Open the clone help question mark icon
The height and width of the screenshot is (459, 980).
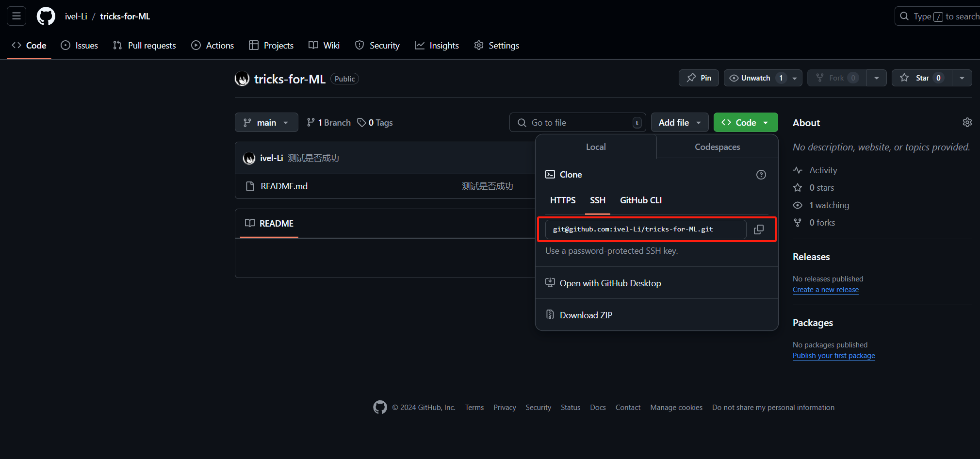pyautogui.click(x=761, y=175)
